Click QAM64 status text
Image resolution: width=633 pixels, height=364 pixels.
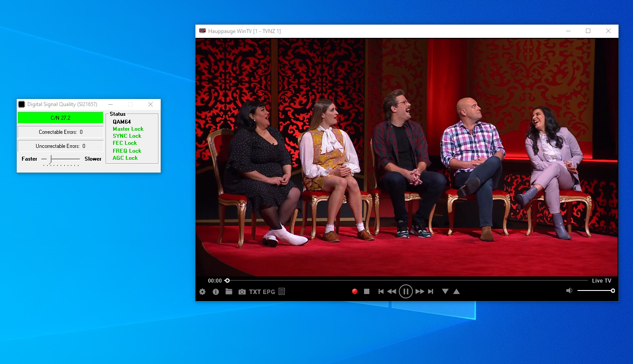(x=121, y=122)
